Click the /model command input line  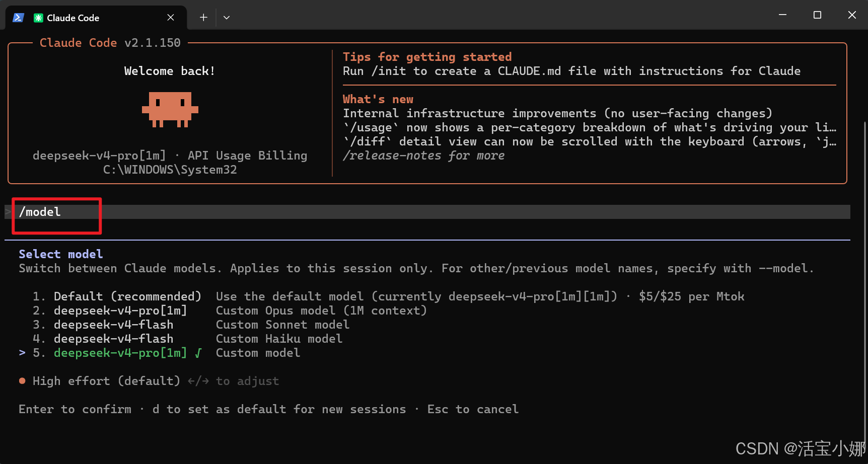pyautogui.click(x=427, y=212)
